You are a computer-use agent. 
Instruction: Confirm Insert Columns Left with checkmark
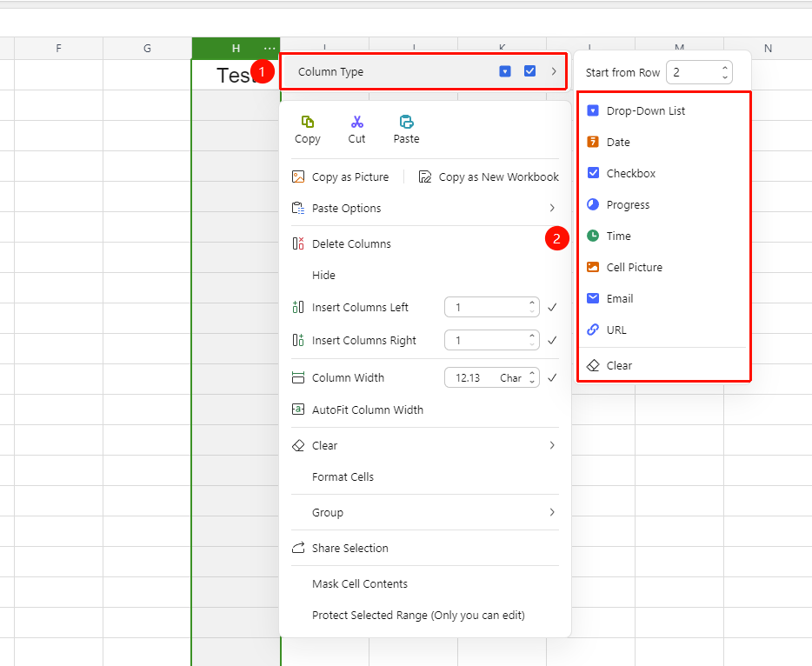point(553,308)
